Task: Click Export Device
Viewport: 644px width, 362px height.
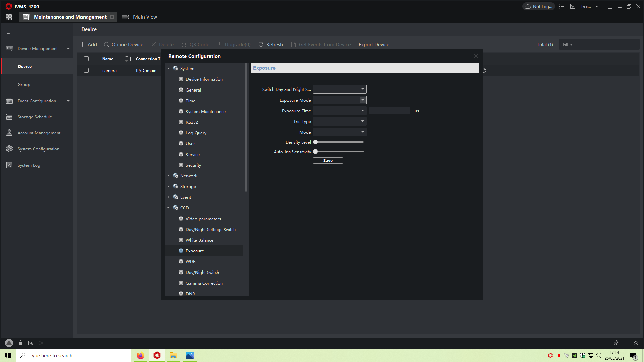Action: click(x=374, y=44)
